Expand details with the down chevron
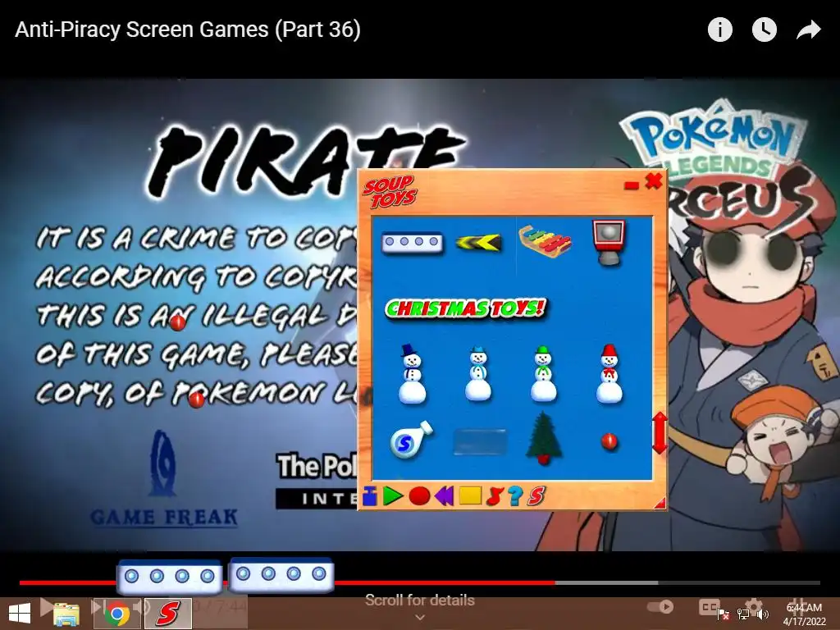 click(420, 618)
